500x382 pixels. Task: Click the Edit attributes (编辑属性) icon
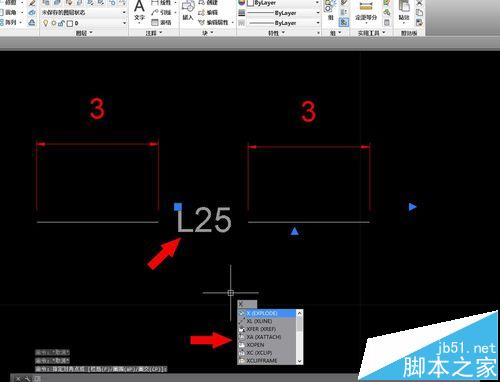(201, 22)
